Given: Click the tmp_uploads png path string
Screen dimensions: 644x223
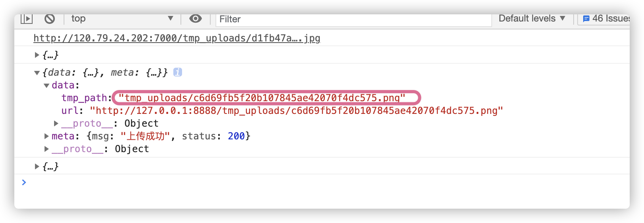Looking at the screenshot, I should 262,98.
